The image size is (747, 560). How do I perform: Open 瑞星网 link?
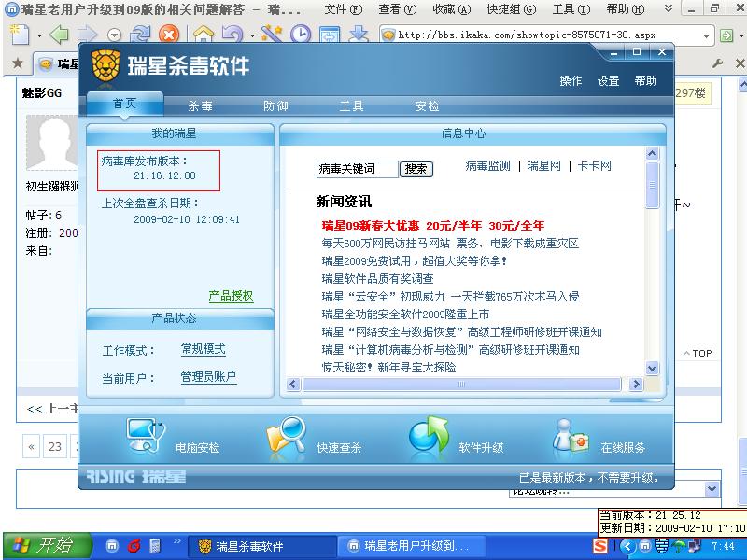point(543,166)
